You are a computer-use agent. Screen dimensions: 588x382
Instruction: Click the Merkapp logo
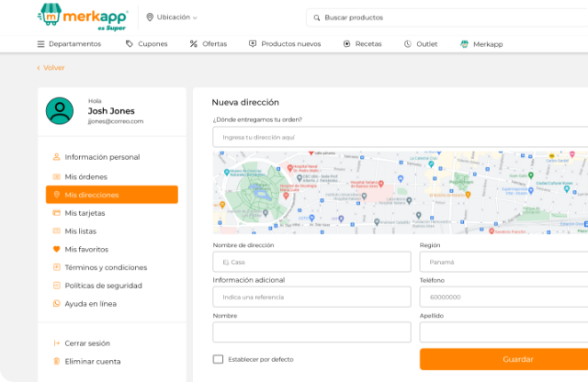(83, 17)
